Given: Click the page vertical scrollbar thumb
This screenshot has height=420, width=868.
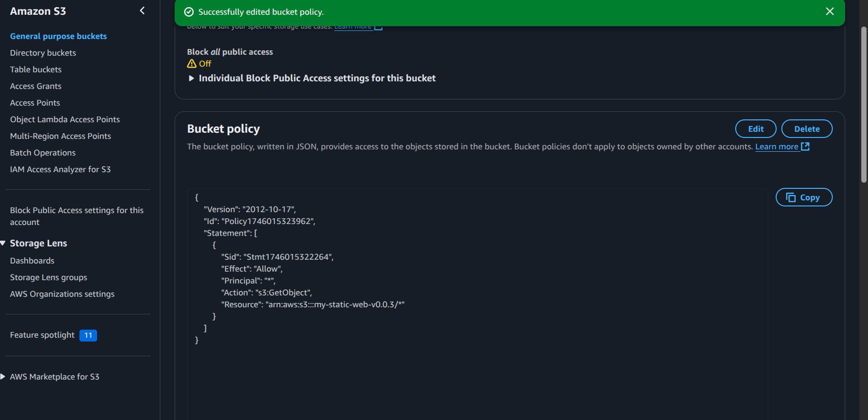Looking at the screenshot, I should pyautogui.click(x=864, y=105).
